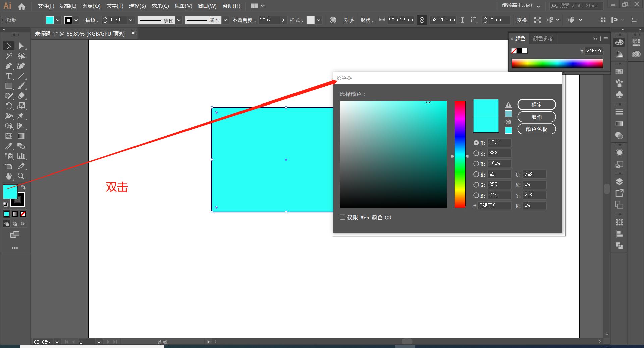Activate the Type tool
Screen dimensions: 644x348
click(9, 76)
